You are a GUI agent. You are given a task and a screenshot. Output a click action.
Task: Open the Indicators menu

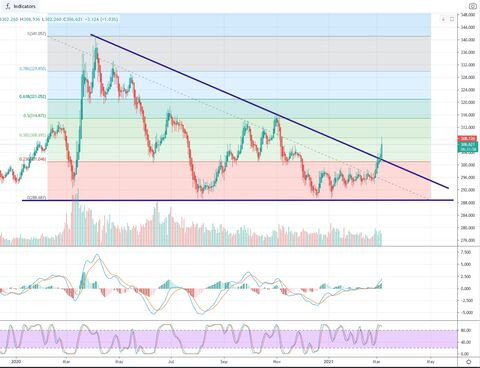point(20,6)
